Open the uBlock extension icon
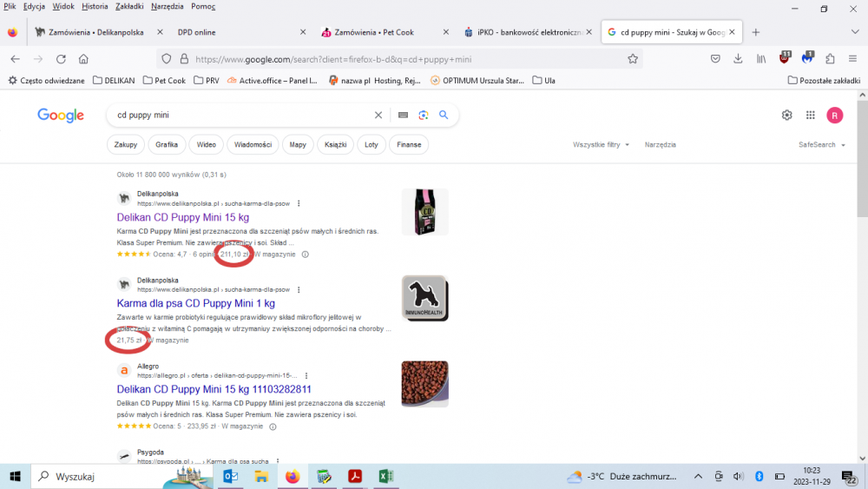 785,58
